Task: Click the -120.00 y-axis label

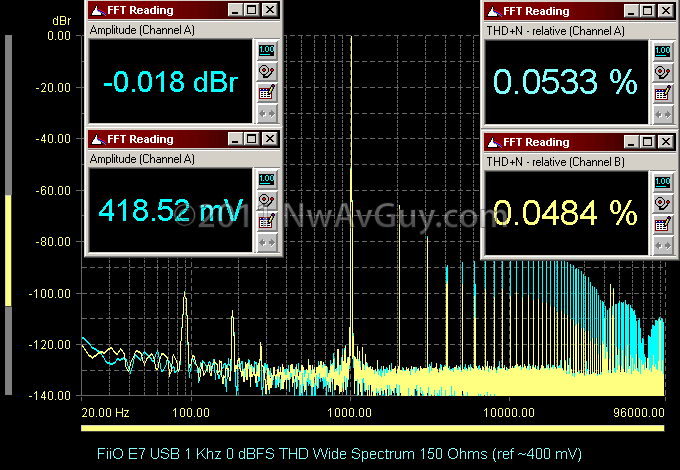Action: (x=49, y=345)
